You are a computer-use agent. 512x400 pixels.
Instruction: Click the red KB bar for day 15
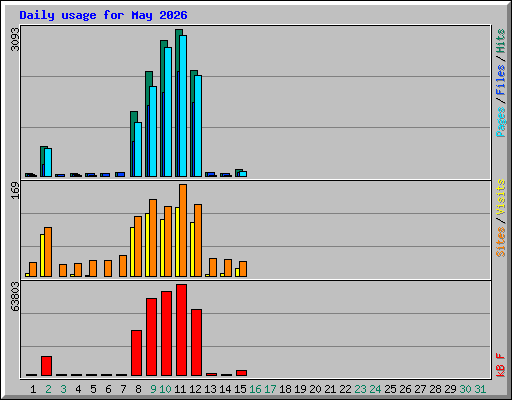241,373
